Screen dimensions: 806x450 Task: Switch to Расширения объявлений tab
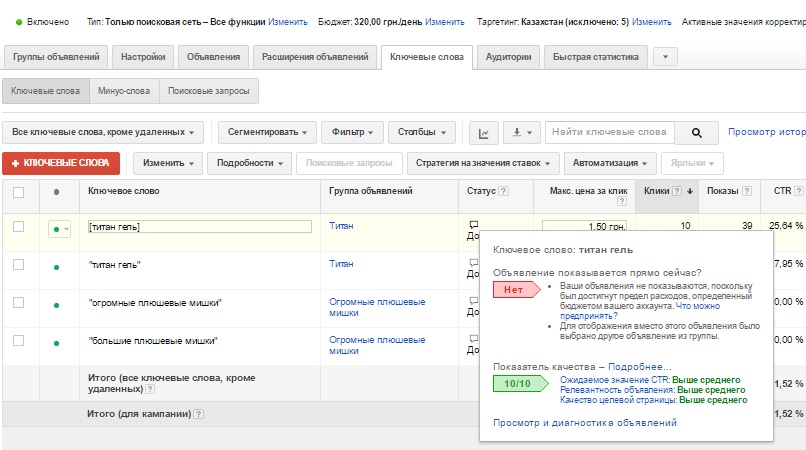pos(315,57)
